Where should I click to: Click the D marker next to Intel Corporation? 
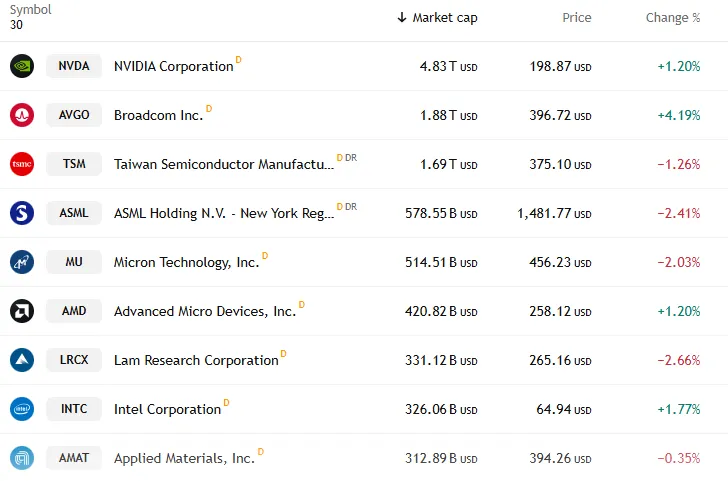(226, 403)
